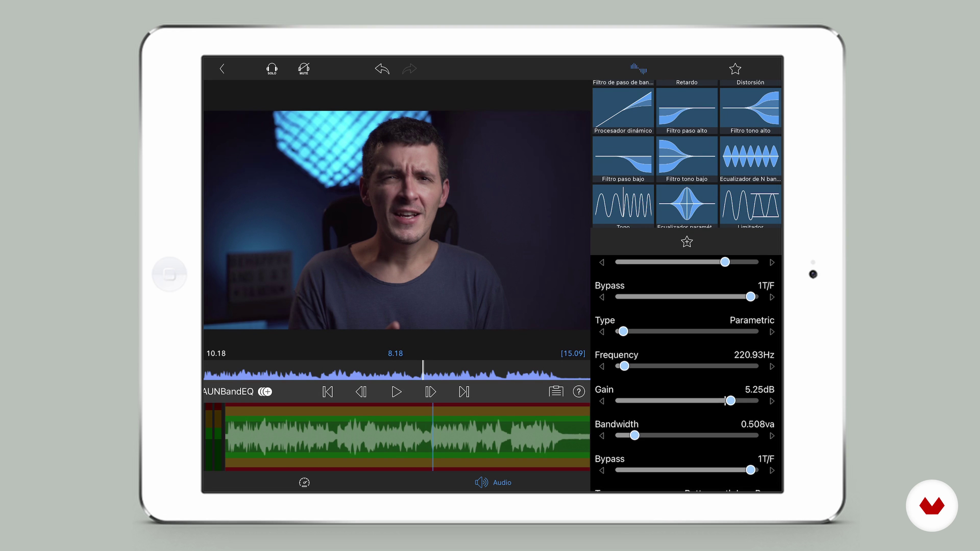Tap the back chevron in top bar
The image size is (980, 551).
[x=222, y=69]
